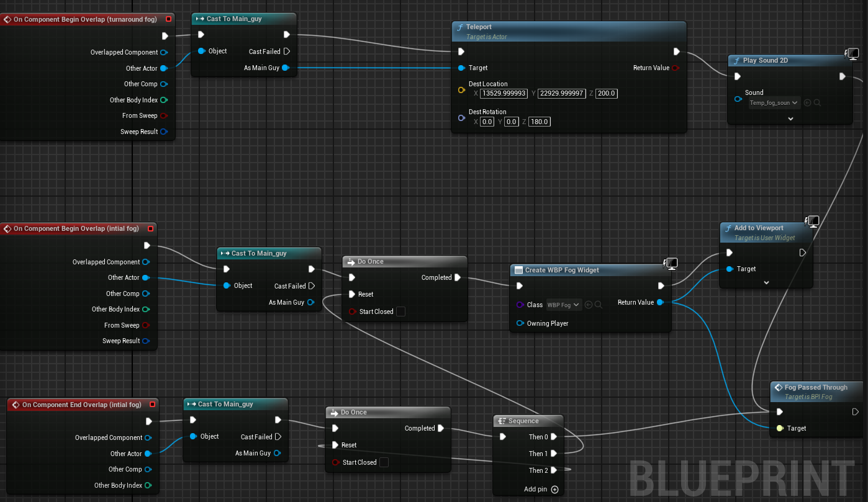Click the Owning Player input pin
Viewport: 868px width, 502px height.
[520, 323]
